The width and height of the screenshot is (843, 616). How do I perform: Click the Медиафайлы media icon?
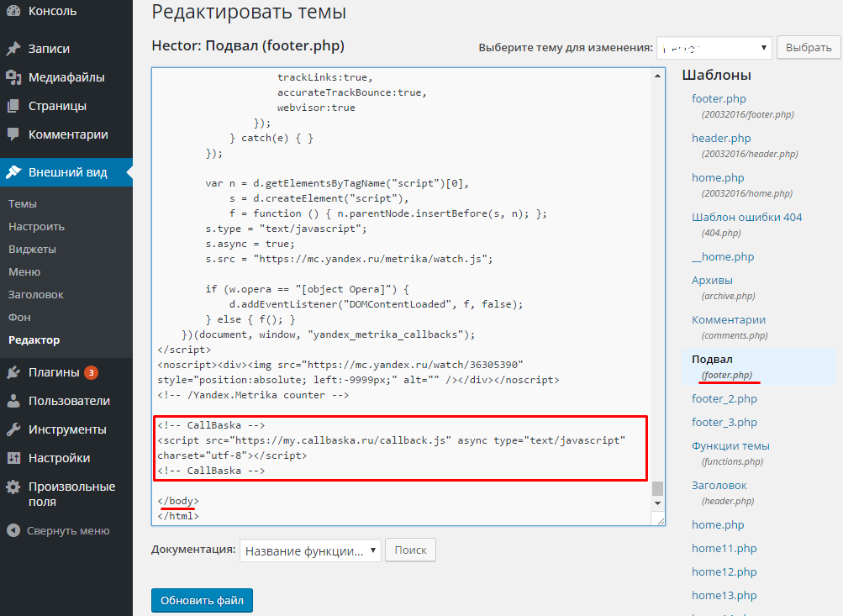(x=13, y=77)
